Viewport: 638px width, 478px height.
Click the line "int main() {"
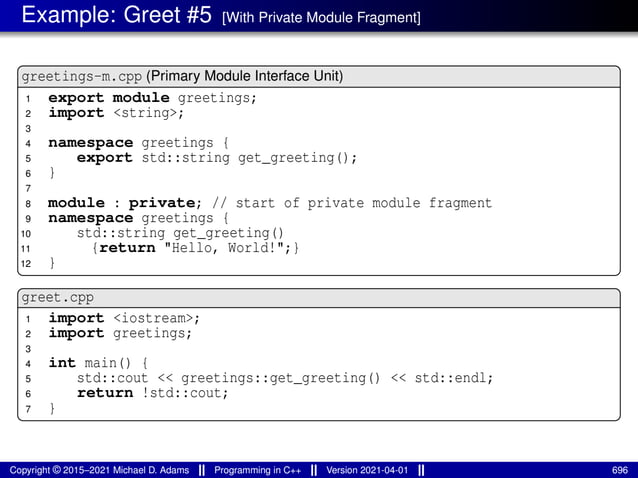point(98,363)
